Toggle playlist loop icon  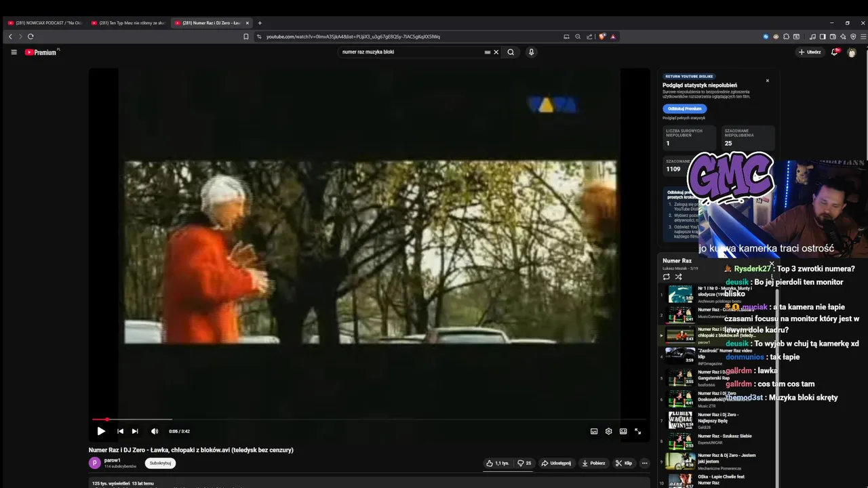click(x=666, y=277)
